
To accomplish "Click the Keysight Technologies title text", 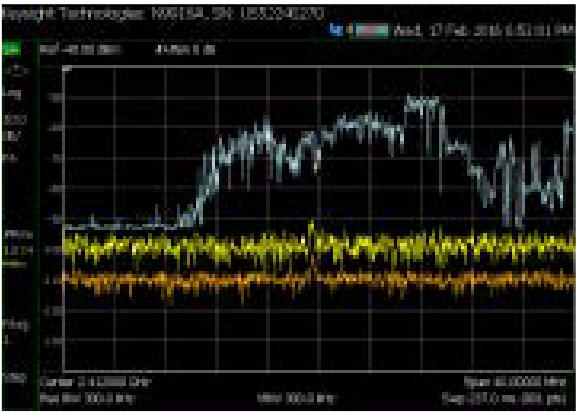I will [x=163, y=14].
